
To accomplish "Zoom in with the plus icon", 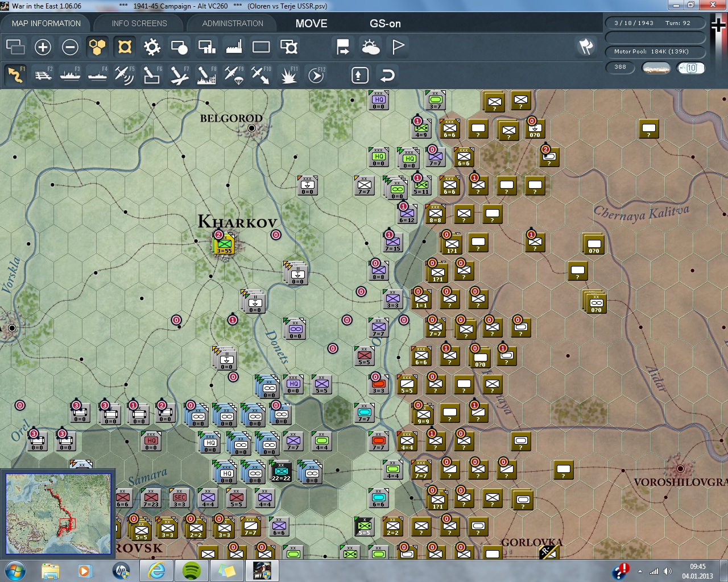I will coord(43,47).
